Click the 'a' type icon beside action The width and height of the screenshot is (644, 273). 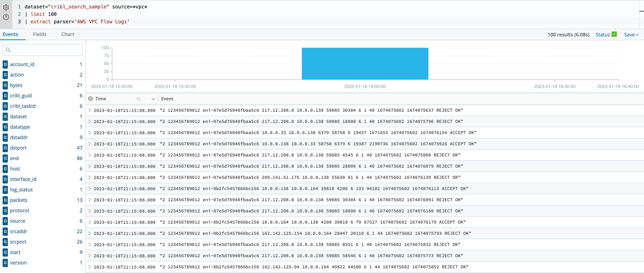(x=5, y=75)
